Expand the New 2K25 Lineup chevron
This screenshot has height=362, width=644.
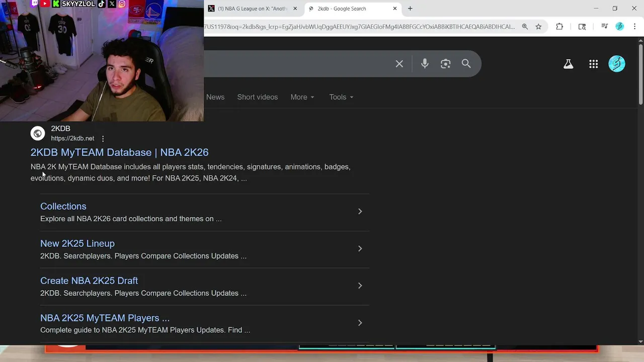click(x=360, y=248)
